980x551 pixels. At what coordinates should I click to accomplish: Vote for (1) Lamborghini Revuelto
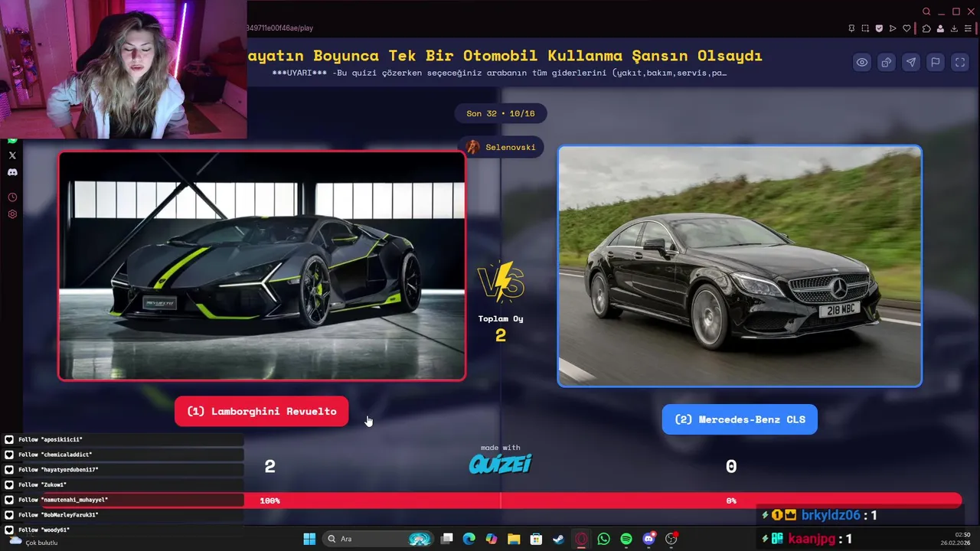pyautogui.click(x=261, y=411)
